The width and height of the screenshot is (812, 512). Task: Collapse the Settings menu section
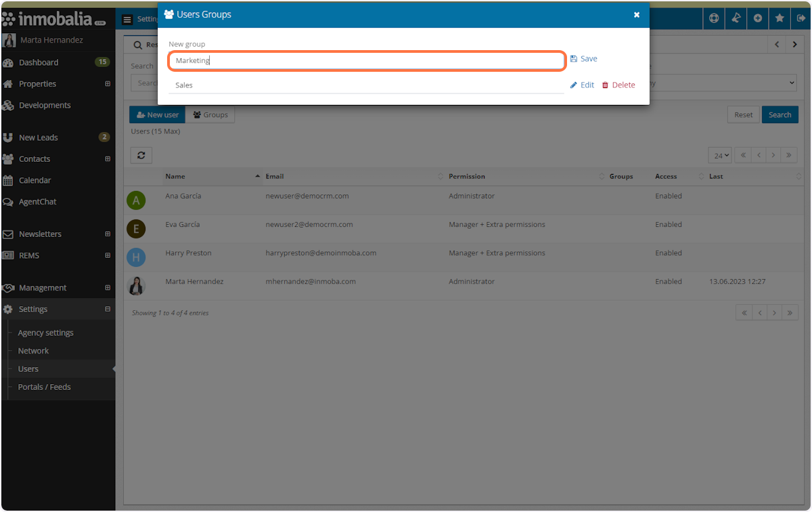[108, 310]
